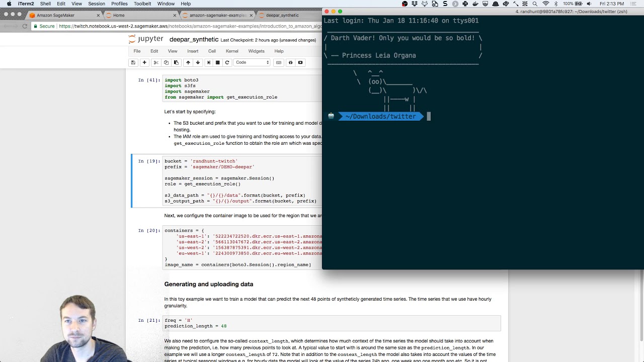Open Jupyter Cell menu
The image size is (644, 362).
[212, 51]
